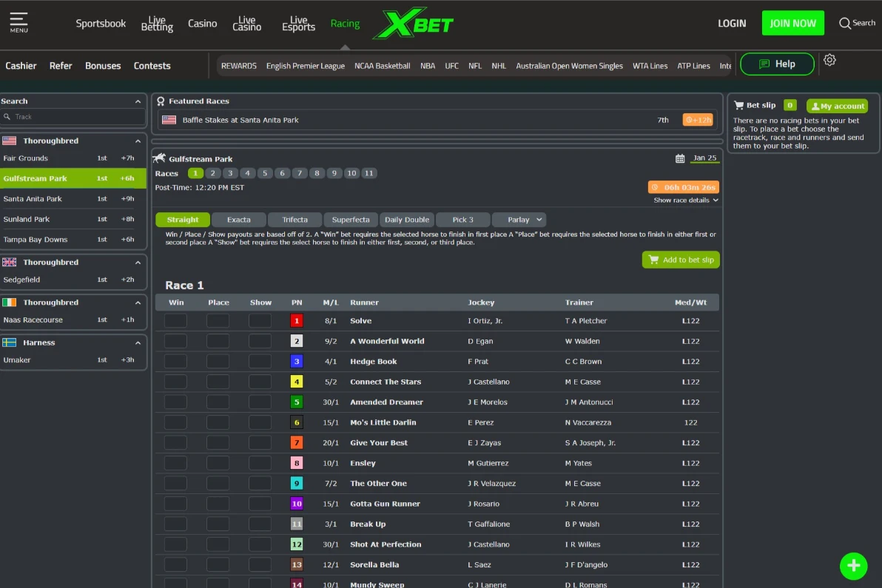
Task: Open the Casino menu item
Action: click(202, 24)
